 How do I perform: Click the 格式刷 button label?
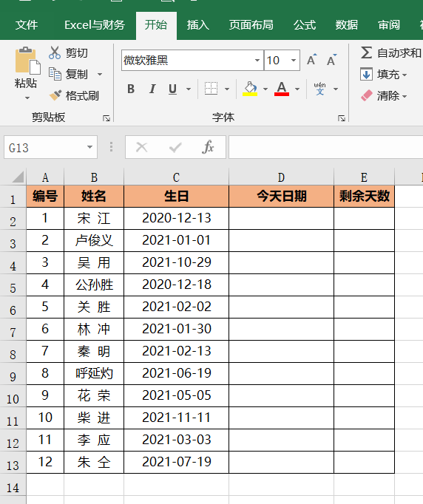(x=82, y=95)
